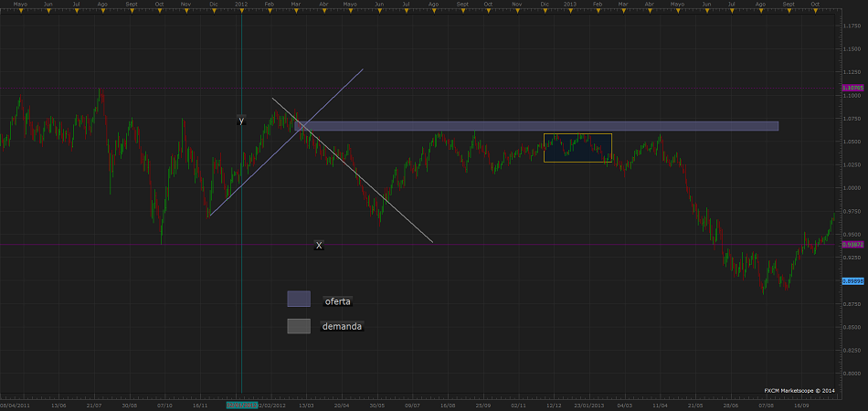This screenshot has width=868, height=411.
Task: Click the 'X' annotation marker
Action: [319, 245]
